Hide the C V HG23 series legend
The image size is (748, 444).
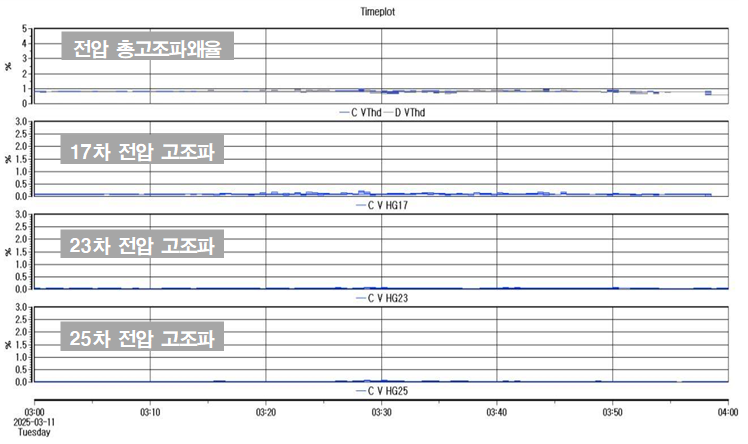click(x=382, y=298)
